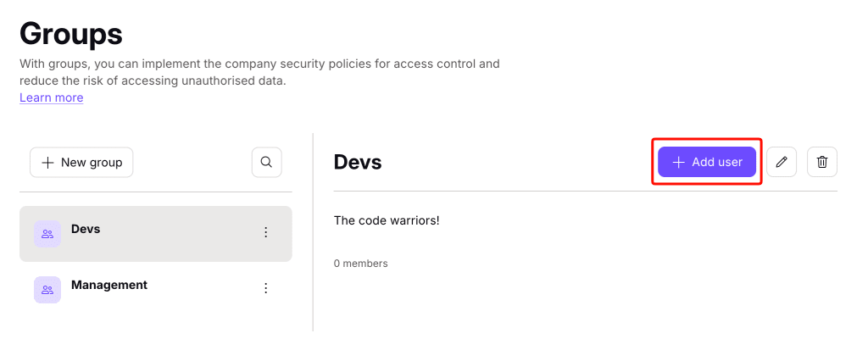
Task: Click the plus icon in Add user
Action: pyautogui.click(x=678, y=162)
